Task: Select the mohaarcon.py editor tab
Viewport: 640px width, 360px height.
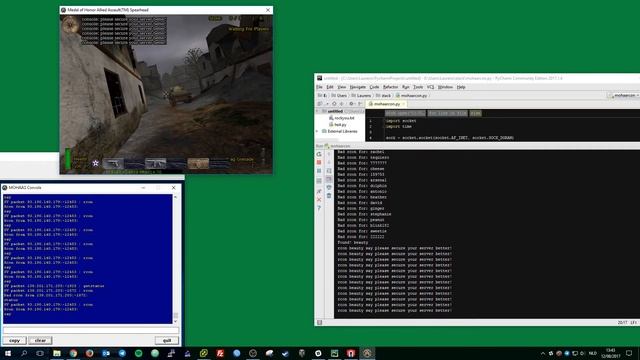Action: pyautogui.click(x=387, y=104)
